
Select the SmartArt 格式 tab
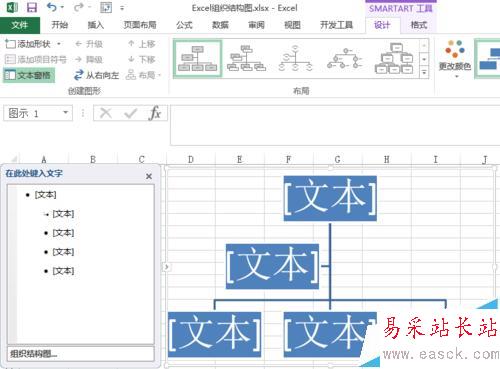click(x=419, y=25)
